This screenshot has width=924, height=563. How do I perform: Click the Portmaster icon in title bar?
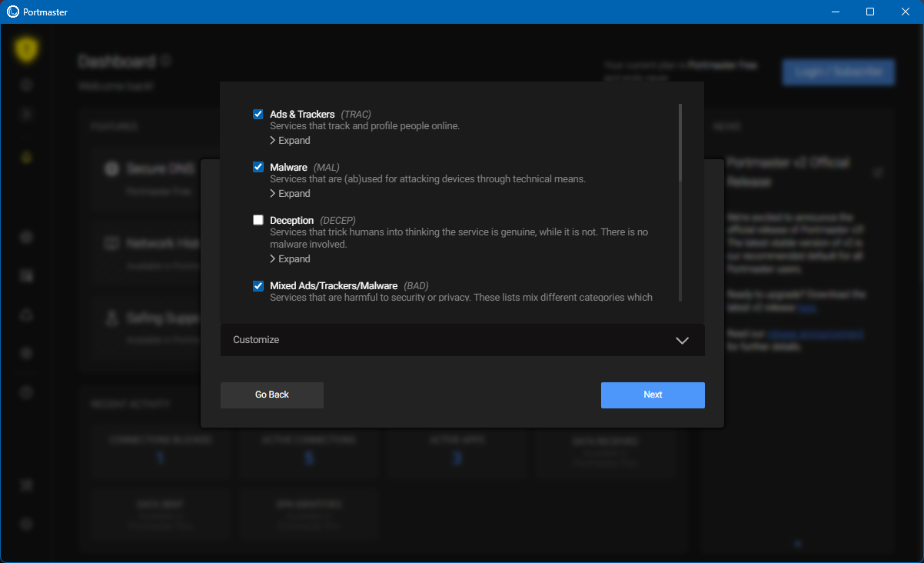tap(12, 12)
